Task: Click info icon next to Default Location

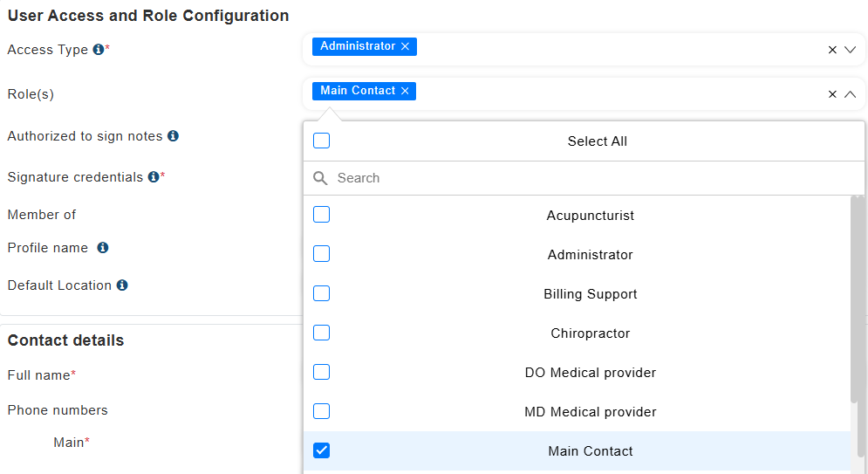Action: point(122,285)
